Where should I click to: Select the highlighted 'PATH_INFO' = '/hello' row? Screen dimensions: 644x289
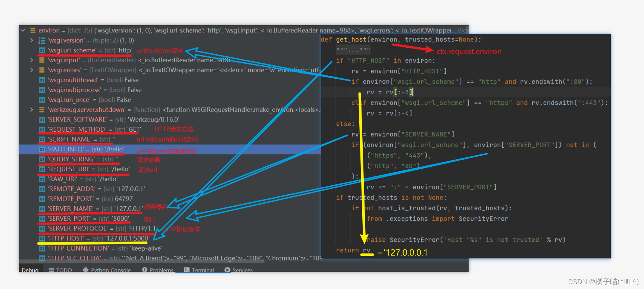tap(170, 150)
